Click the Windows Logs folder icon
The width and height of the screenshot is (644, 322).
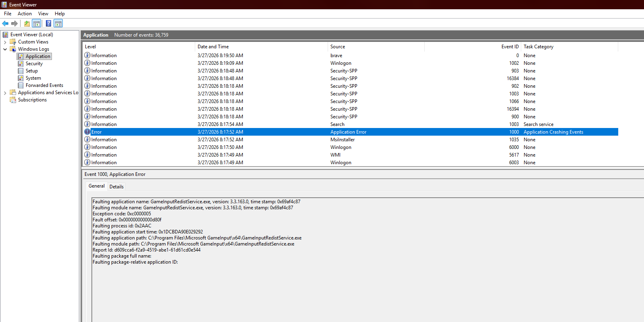point(13,49)
